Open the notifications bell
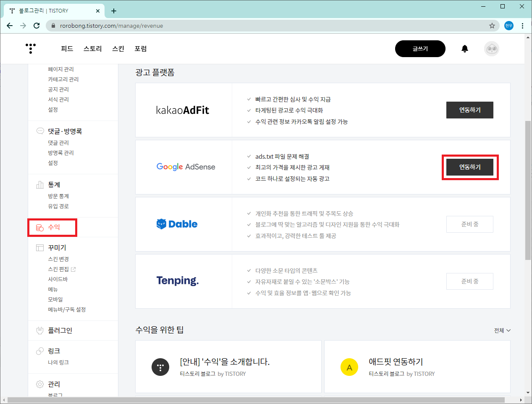532x404 pixels. click(x=465, y=49)
